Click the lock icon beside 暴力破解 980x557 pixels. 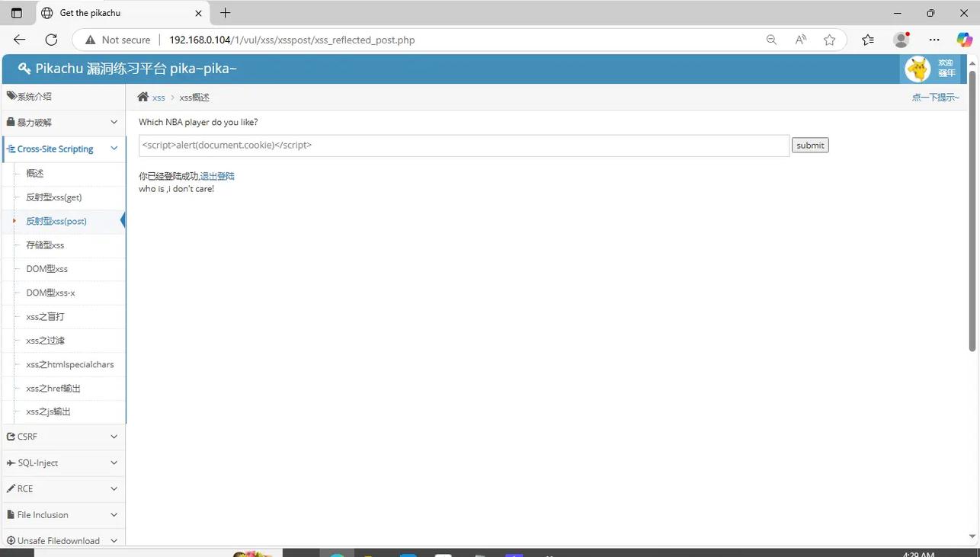(11, 122)
